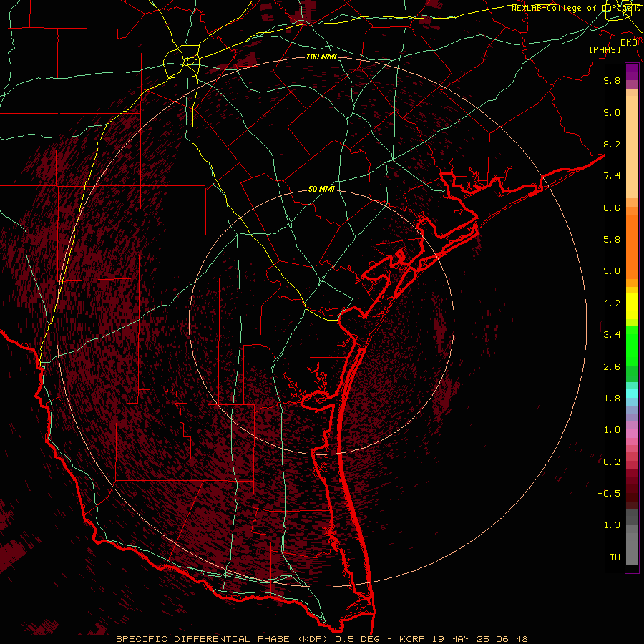Click the "100 NMI" range ring label
This screenshot has height=644, width=644.
click(x=321, y=57)
